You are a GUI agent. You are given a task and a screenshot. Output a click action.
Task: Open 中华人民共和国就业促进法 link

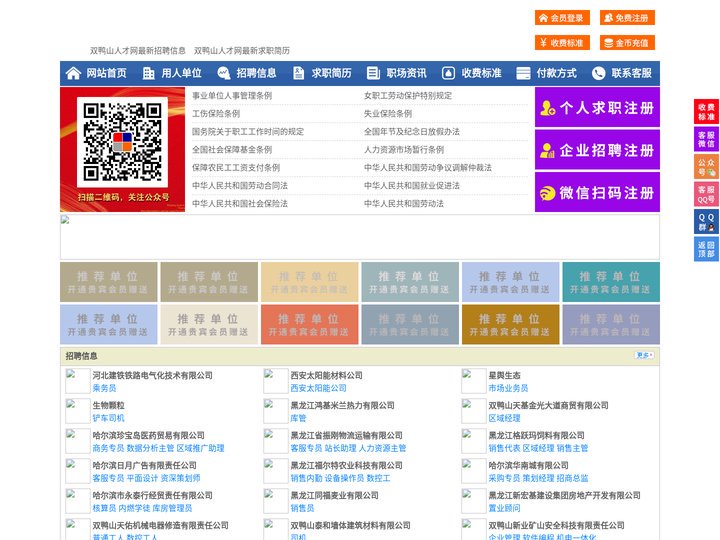(412, 185)
